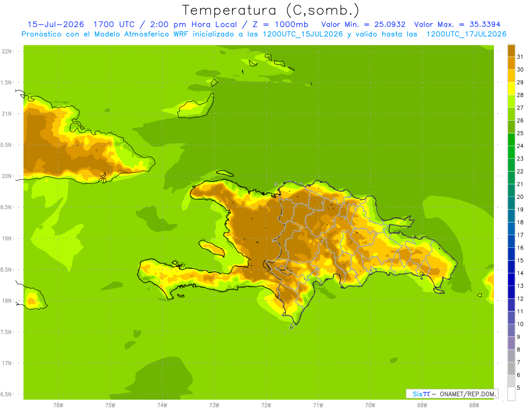Image resolution: width=532 pixels, height=411 pixels.
Task: Click the legend value "25" on the colorbar
Action: click(x=520, y=133)
